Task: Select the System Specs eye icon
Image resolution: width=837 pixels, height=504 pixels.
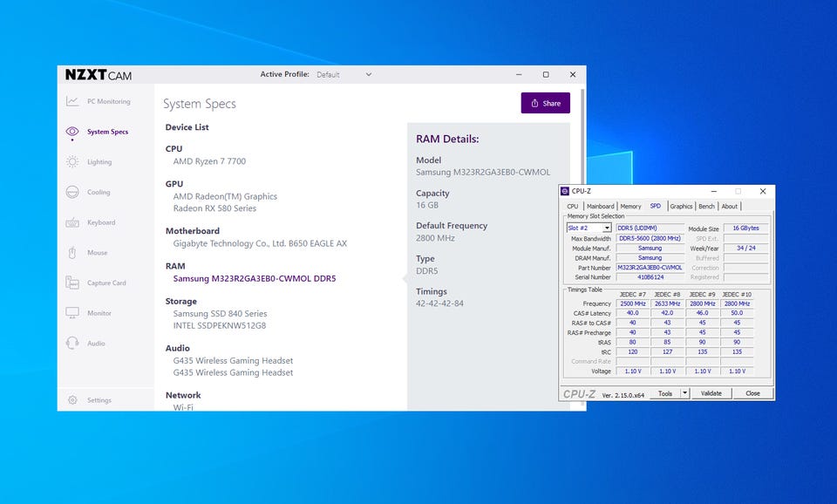Action: pyautogui.click(x=72, y=132)
